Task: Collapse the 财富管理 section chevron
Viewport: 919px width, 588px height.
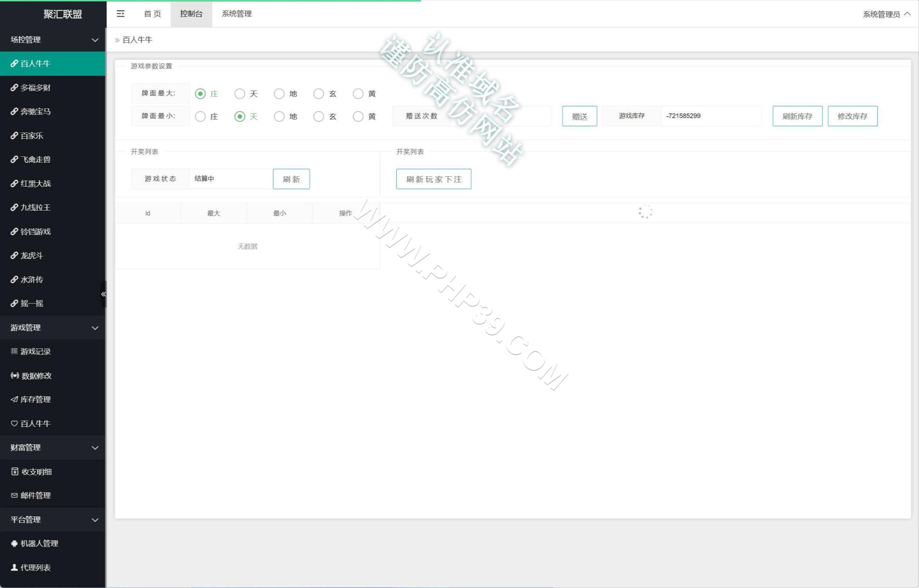Action: point(95,448)
